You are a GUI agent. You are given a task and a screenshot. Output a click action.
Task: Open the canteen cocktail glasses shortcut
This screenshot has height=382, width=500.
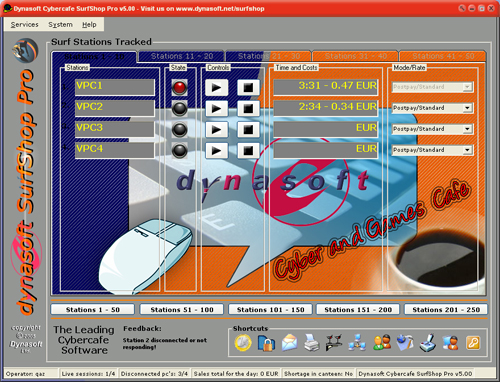(x=333, y=343)
